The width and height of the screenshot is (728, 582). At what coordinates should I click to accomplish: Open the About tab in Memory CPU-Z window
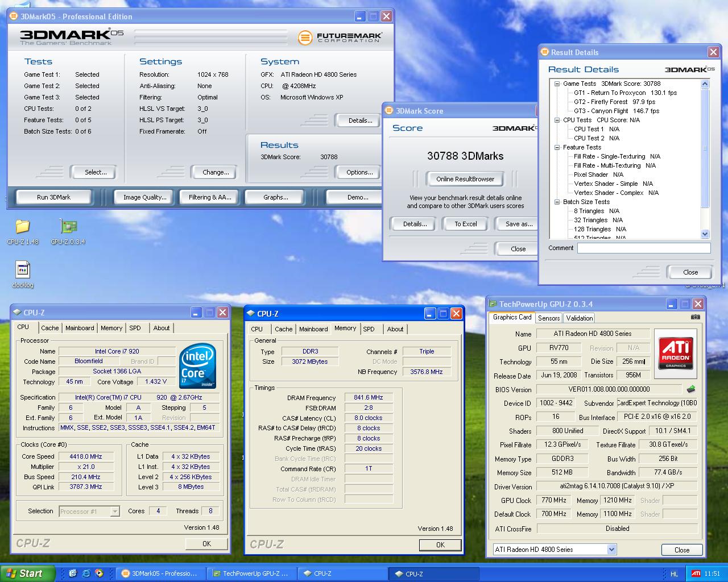395,329
